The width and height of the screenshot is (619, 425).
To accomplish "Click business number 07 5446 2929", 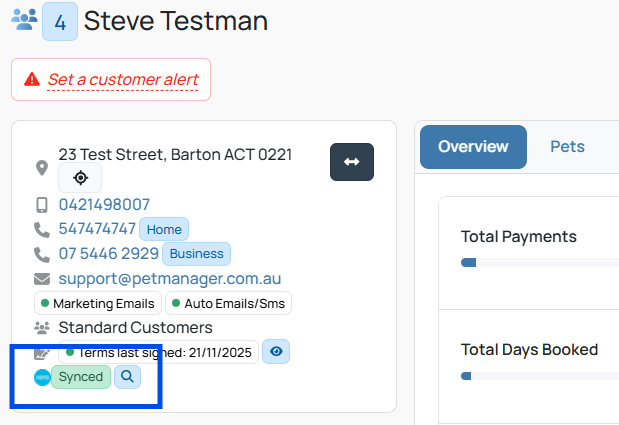I will pyautogui.click(x=109, y=254).
